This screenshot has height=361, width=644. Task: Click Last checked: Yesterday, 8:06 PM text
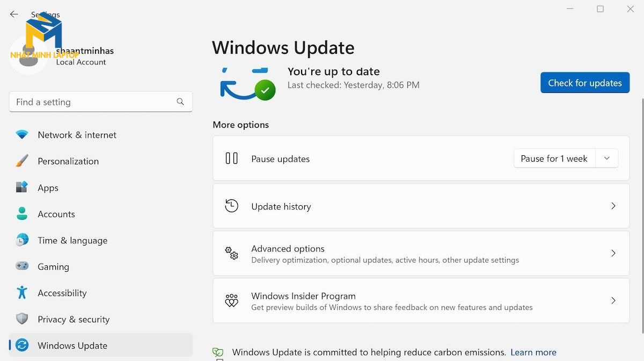pos(353,85)
